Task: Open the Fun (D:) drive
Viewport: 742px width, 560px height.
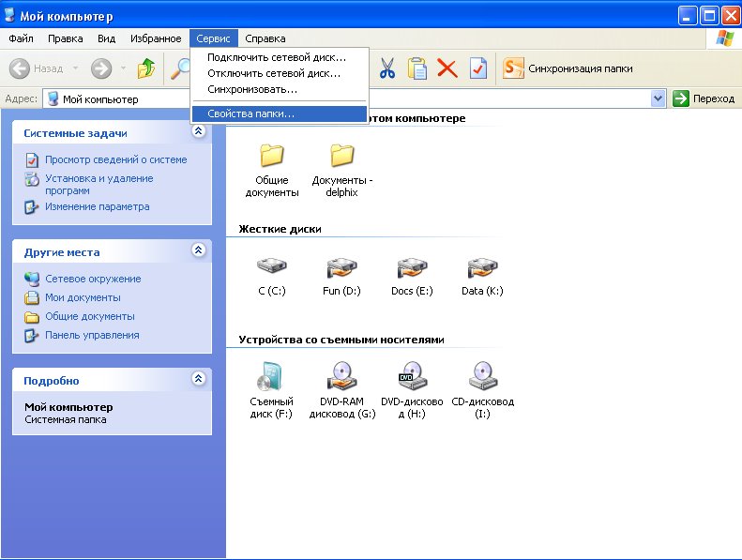Action: pos(341,269)
